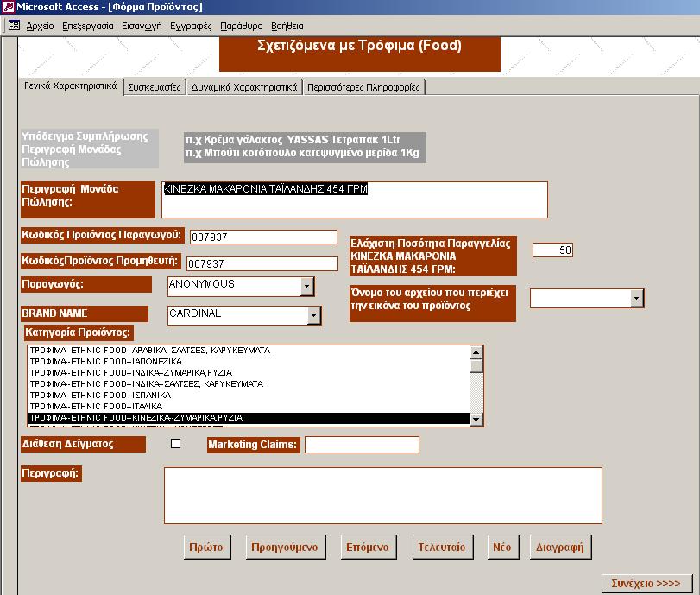The width and height of the screenshot is (700, 595).
Task: Select the ΚΙΝΕΖΙΚΑ-ΖΥΜΑΡΙΚΑ,ΡΥΖΙΑ category row
Action: (x=249, y=418)
